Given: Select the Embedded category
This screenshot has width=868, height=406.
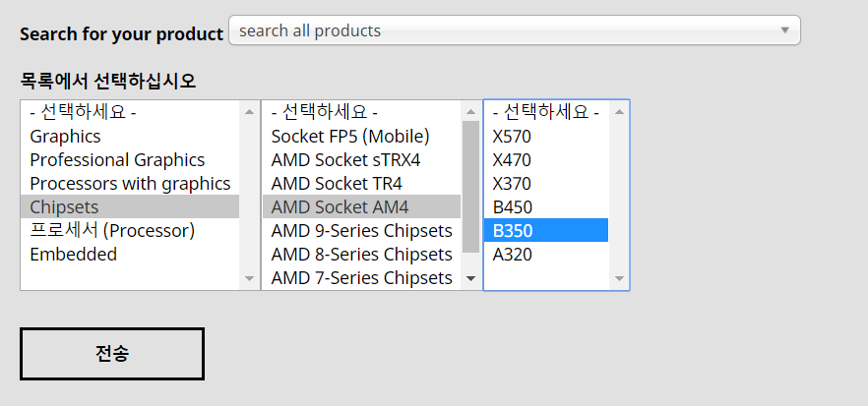Looking at the screenshot, I should (x=130, y=254).
